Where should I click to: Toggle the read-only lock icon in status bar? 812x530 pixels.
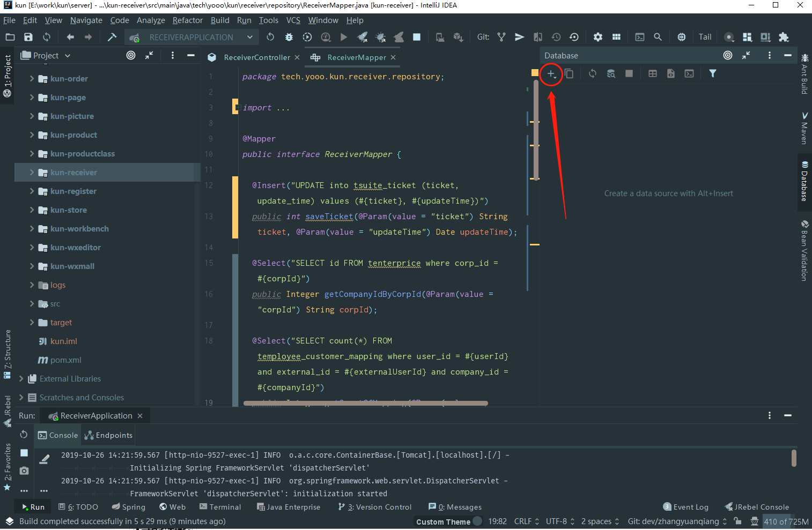coord(738,521)
